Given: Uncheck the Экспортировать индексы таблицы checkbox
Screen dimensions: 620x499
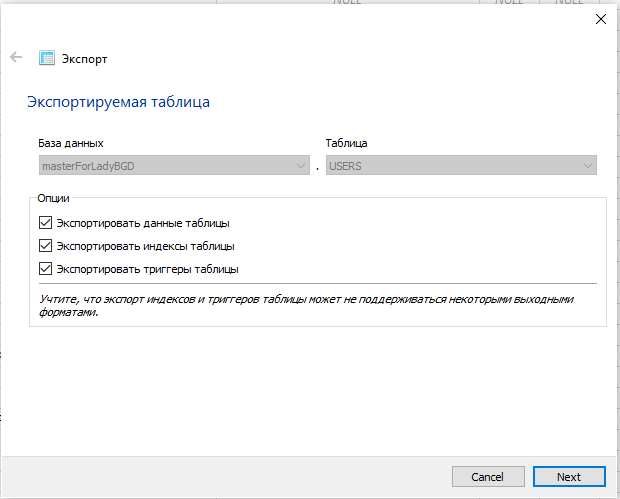Looking at the screenshot, I should tap(44, 246).
